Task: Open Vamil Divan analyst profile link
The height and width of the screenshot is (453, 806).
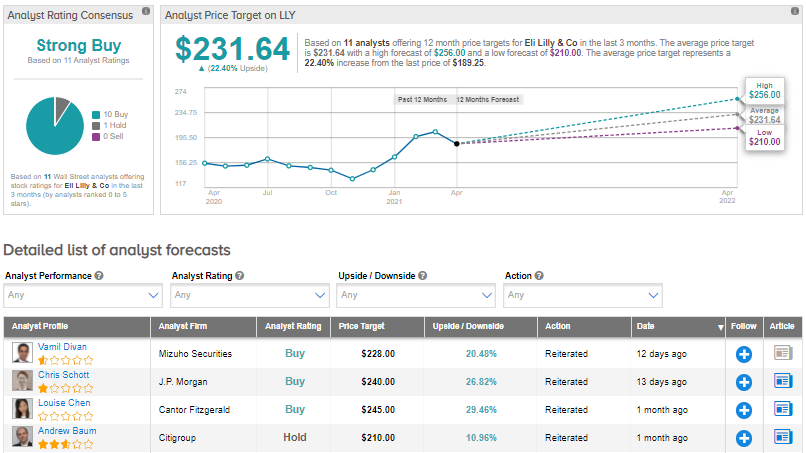Action: click(61, 346)
